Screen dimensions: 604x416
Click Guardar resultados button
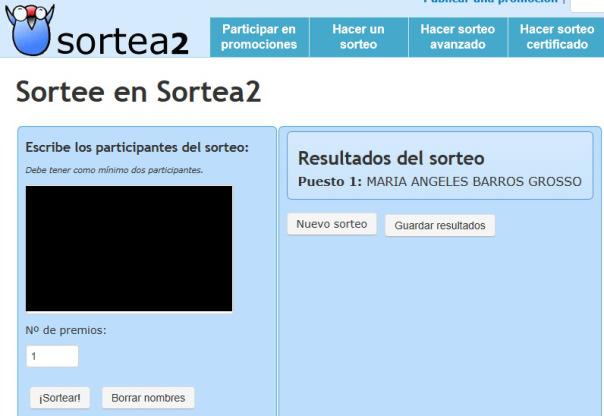pyautogui.click(x=440, y=225)
